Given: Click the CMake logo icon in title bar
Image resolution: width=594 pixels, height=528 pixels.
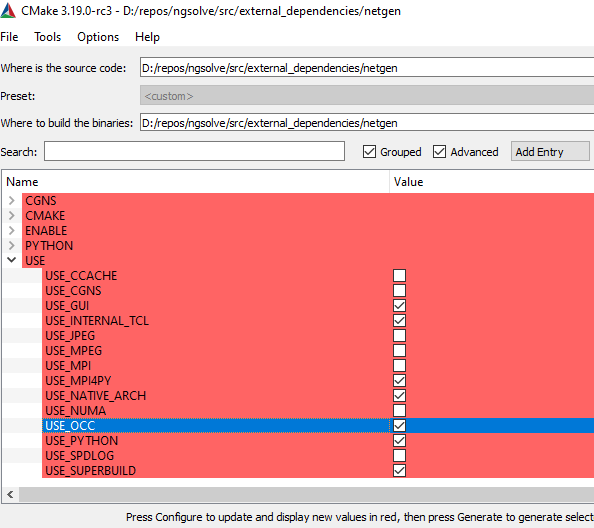Looking at the screenshot, I should point(8,10).
